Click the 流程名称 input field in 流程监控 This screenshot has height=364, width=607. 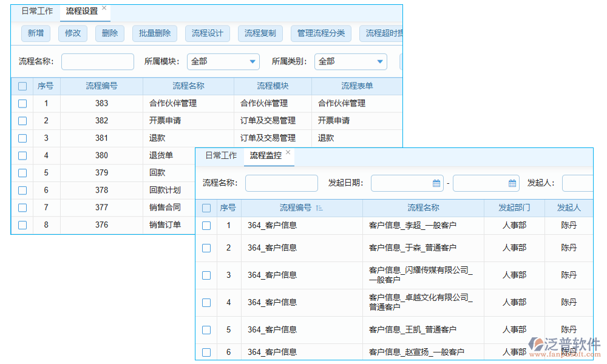point(281,183)
